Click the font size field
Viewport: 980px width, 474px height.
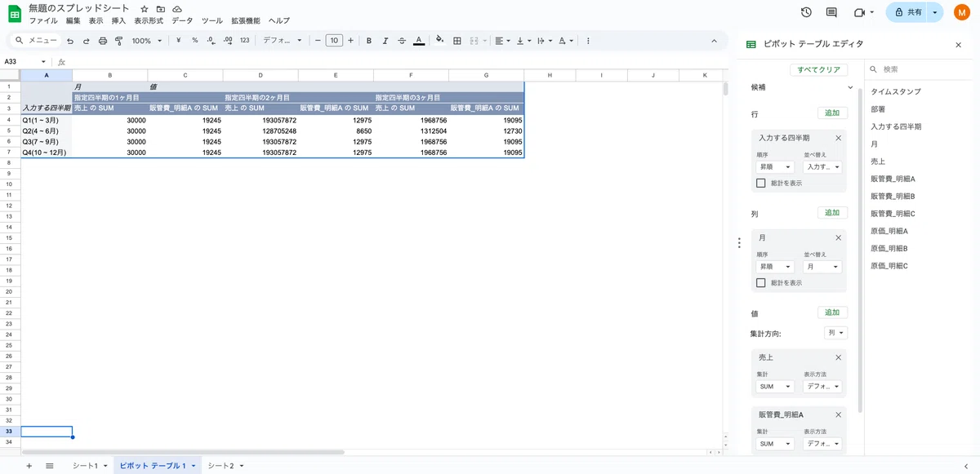334,40
